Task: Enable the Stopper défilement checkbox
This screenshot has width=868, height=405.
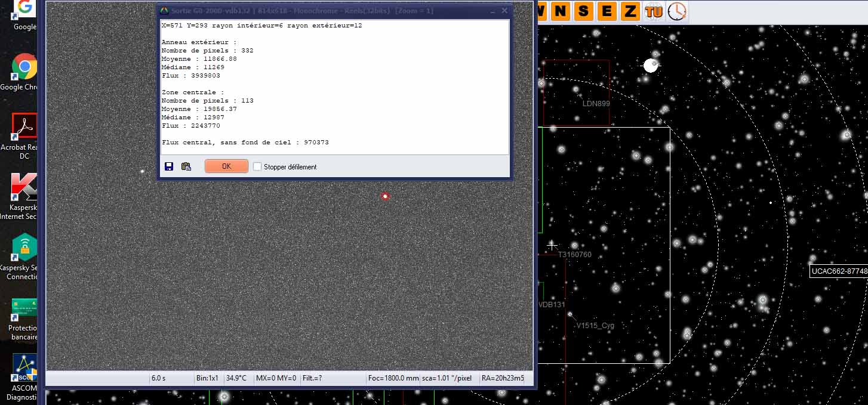Action: 257,167
